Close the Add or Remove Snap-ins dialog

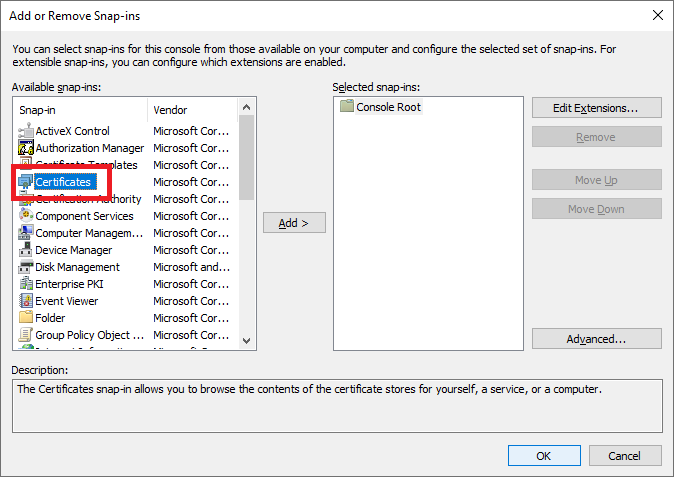point(657,14)
